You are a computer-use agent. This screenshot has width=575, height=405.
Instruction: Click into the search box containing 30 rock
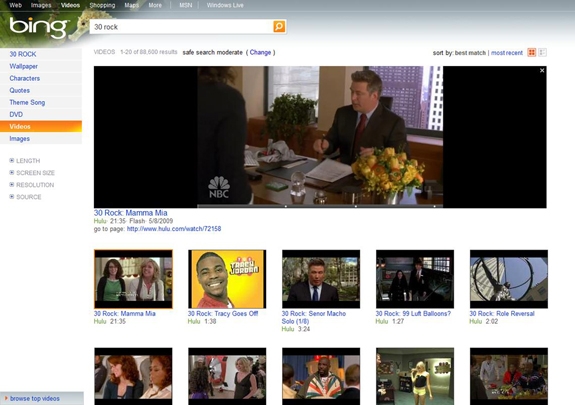(x=181, y=27)
